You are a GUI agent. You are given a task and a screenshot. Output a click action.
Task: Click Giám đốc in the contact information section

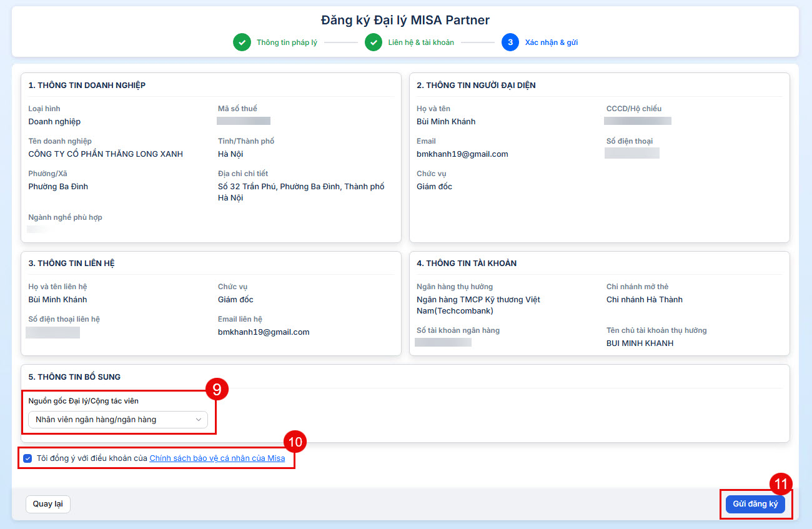(235, 300)
